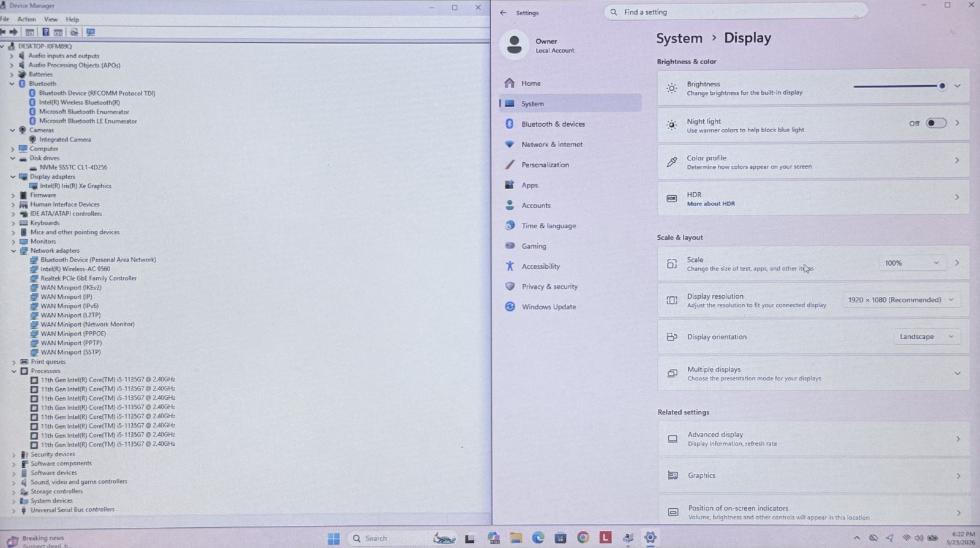Expand the Monitors category

tap(13, 242)
